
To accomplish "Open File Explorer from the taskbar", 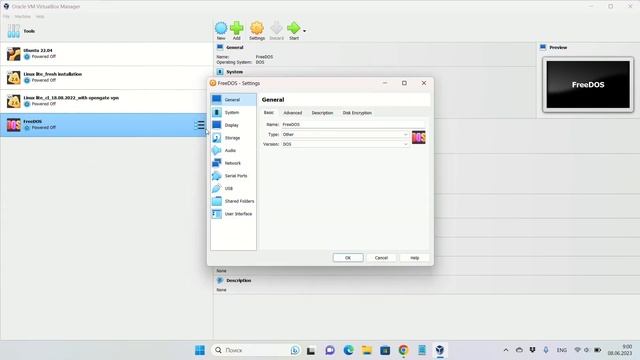I will tap(367, 350).
